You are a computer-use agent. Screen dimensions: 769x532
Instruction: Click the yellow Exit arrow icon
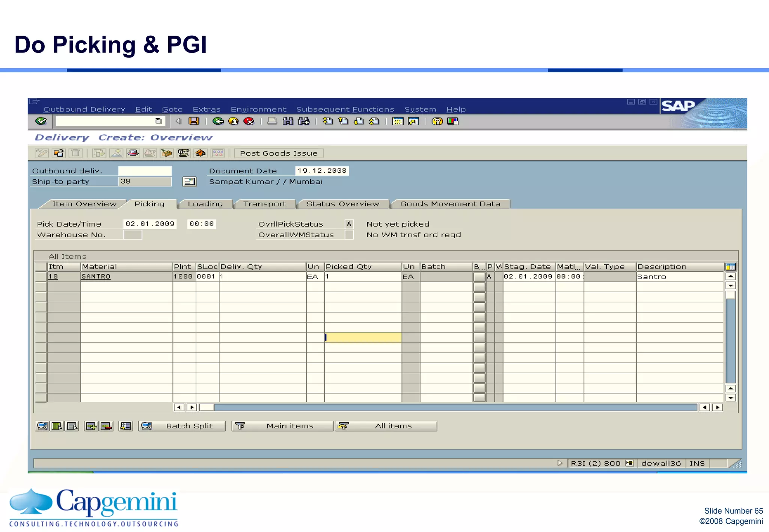[x=233, y=121]
